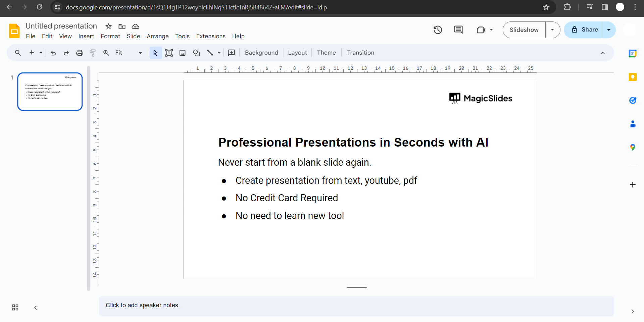Screen dimensions: 644x322
Task: Click the Background button
Action: tap(261, 53)
